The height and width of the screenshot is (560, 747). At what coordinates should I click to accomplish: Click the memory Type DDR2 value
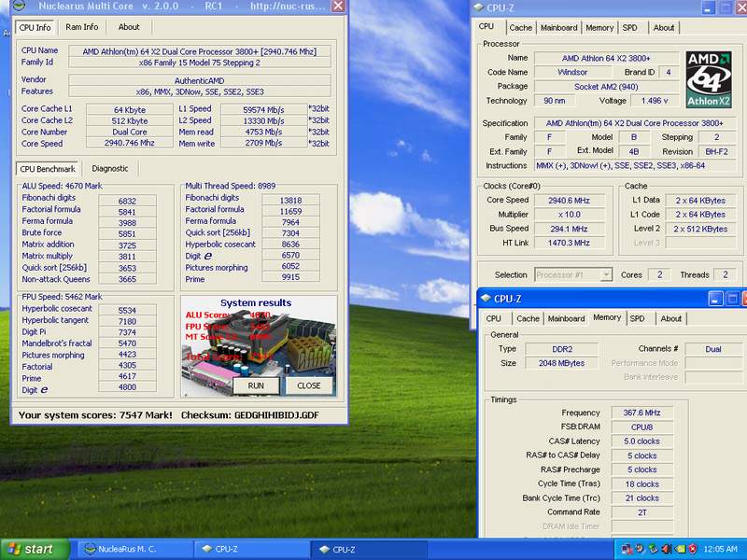[x=562, y=349]
